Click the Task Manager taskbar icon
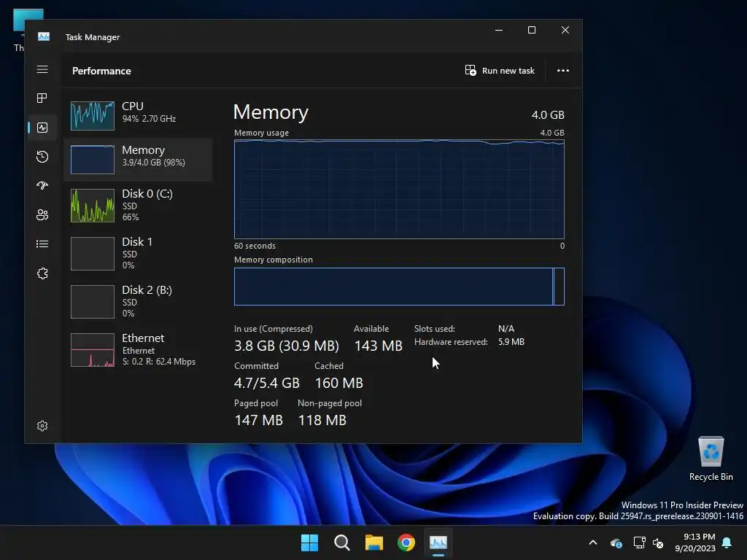 [x=438, y=542]
